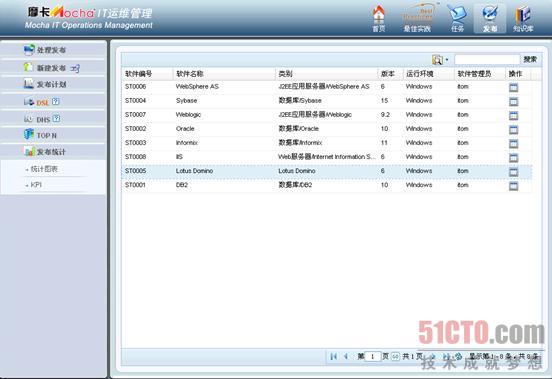Go to the first page using pager arrow

pyautogui.click(x=333, y=356)
